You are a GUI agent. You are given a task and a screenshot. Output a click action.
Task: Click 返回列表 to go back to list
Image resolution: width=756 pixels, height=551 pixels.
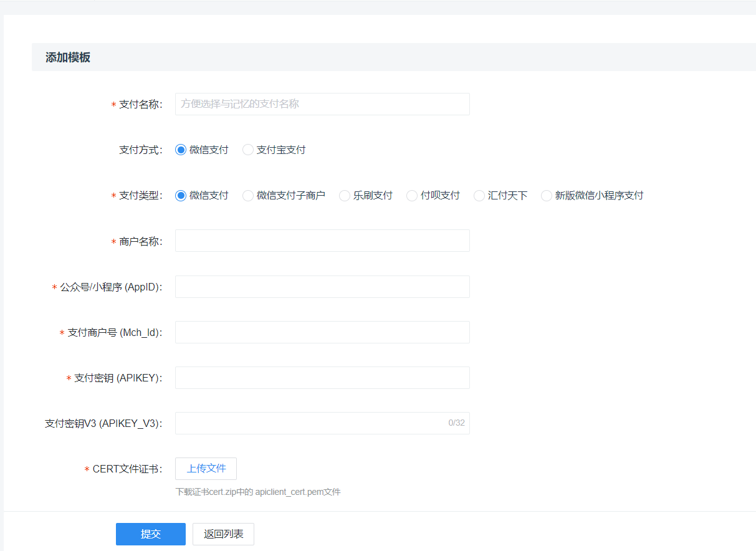pos(222,534)
